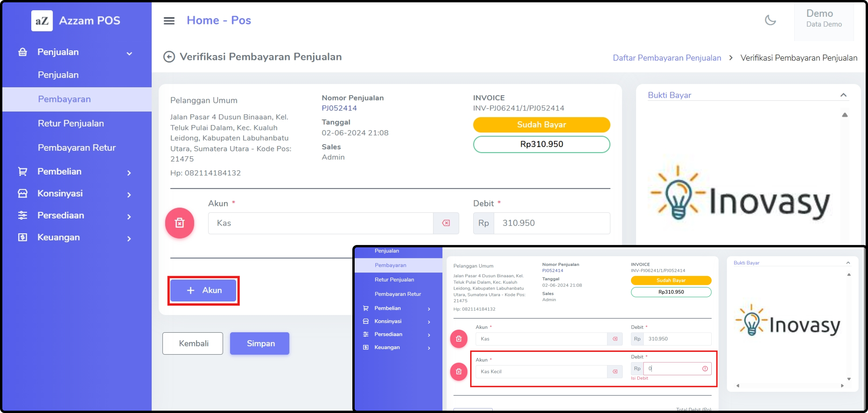
Task: Click the Keuangan finance icon
Action: pyautogui.click(x=23, y=237)
